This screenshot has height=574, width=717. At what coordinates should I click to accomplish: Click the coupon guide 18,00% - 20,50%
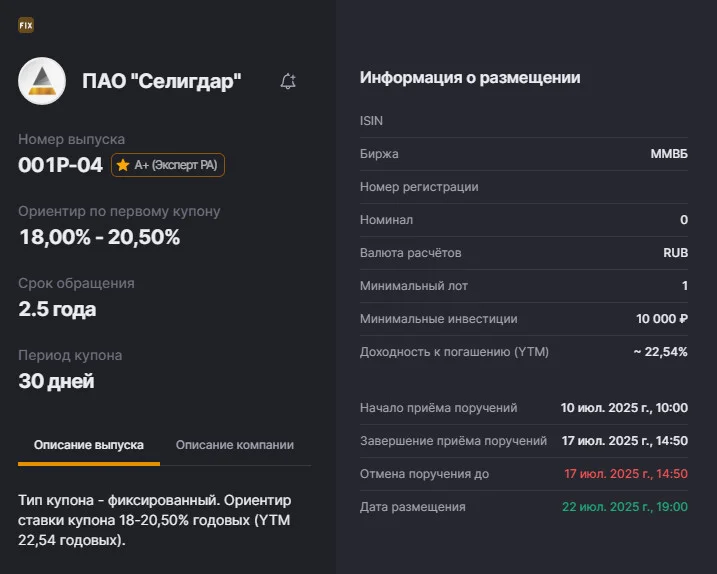100,237
